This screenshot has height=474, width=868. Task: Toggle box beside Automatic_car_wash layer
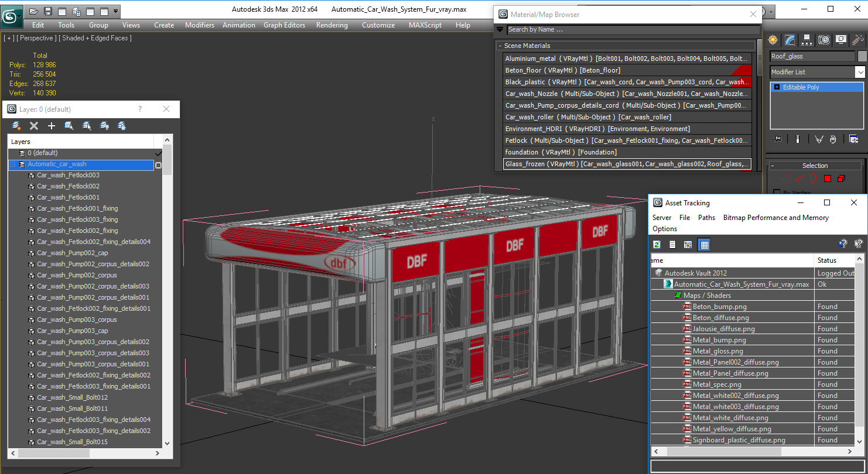pos(158,165)
